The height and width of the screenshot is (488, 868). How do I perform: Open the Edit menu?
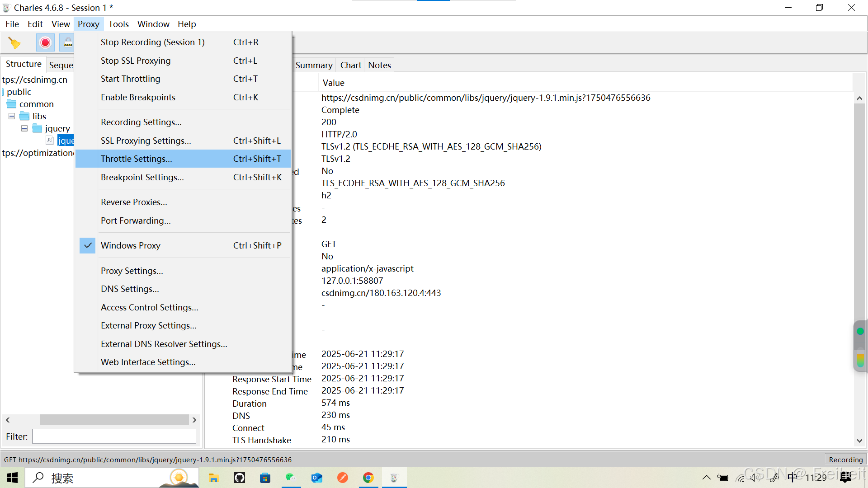tap(35, 24)
